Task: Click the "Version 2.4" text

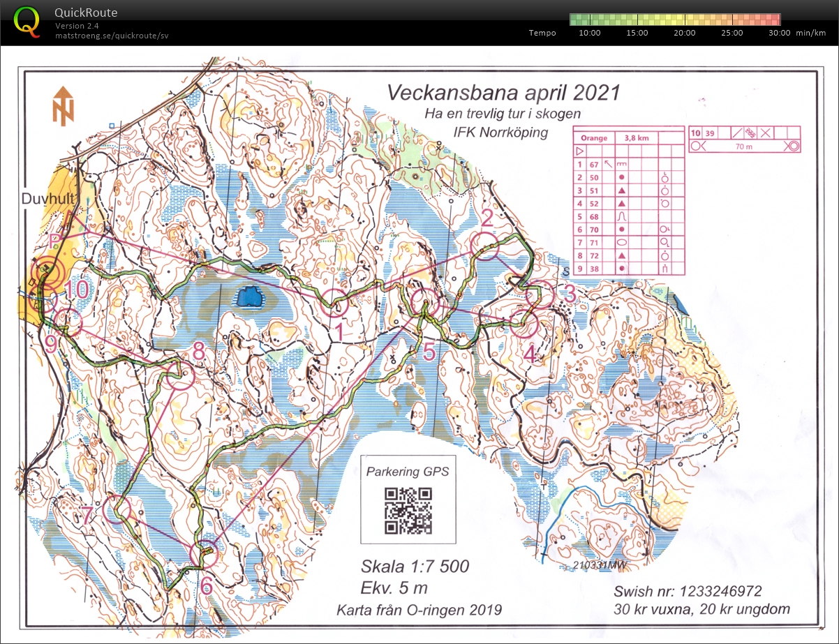Action: click(77, 26)
